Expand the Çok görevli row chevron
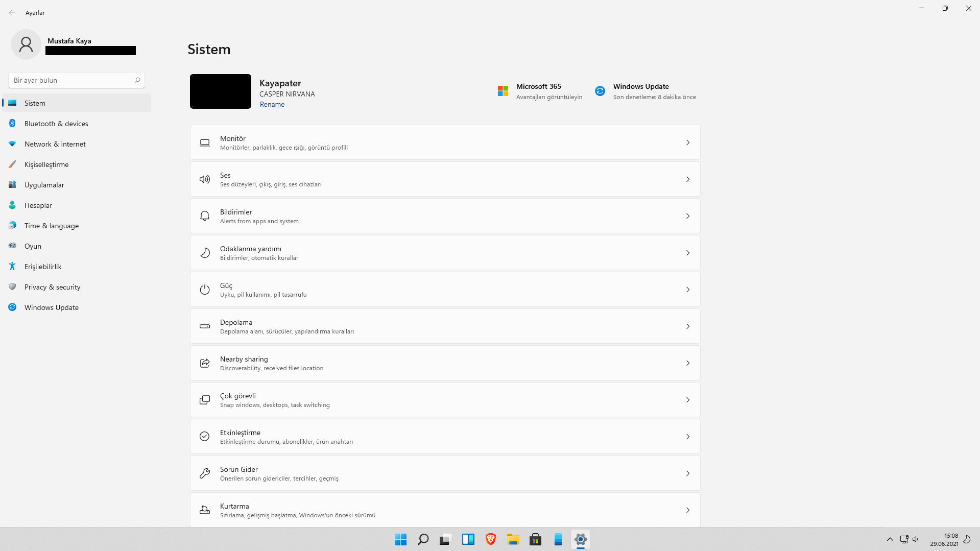The height and width of the screenshot is (551, 980). (x=688, y=400)
